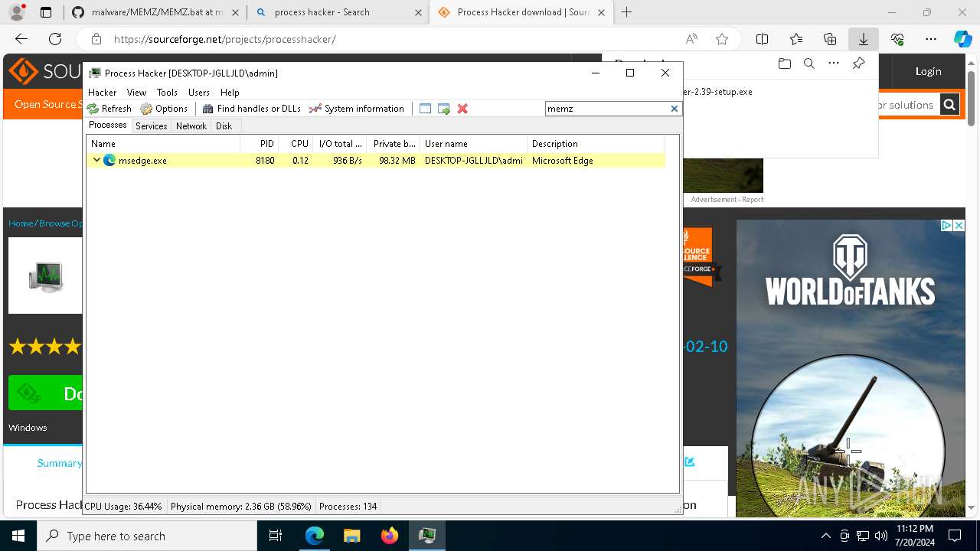Viewport: 980px width, 551px height.
Task: Switch to the Disk tab
Action: 224,126
